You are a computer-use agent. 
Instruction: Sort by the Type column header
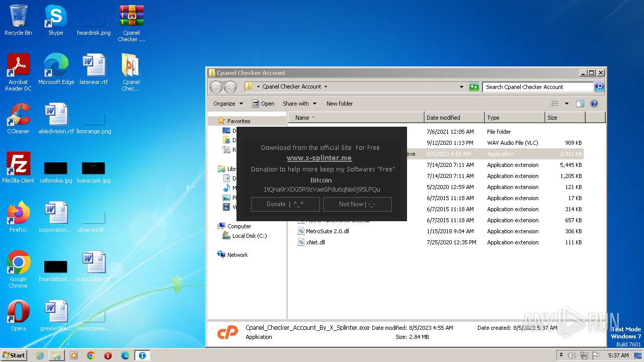click(515, 118)
